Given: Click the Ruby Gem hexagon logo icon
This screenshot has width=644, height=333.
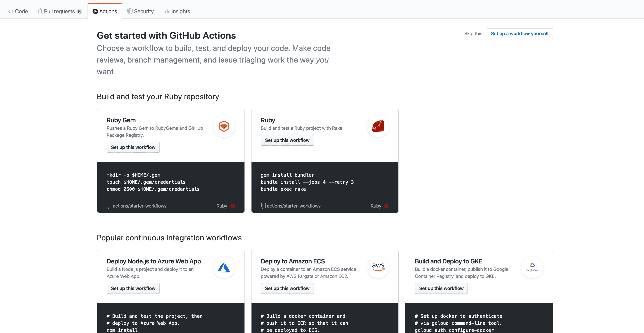Looking at the screenshot, I should tap(224, 126).
